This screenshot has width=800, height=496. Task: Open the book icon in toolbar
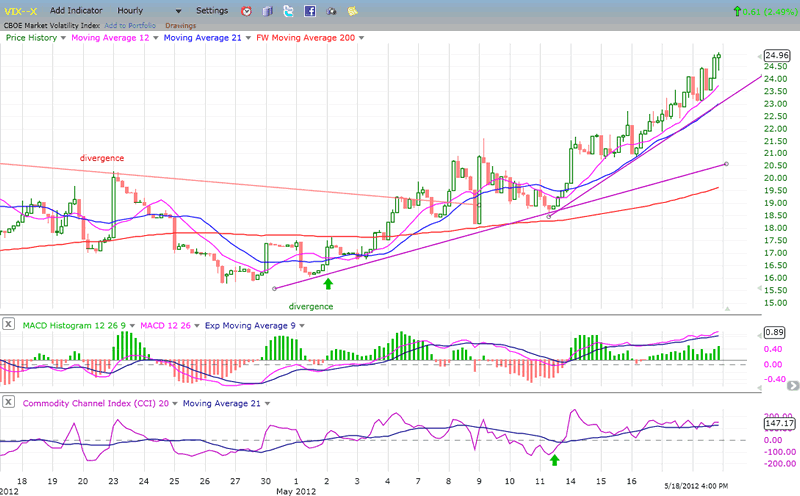pos(267,11)
